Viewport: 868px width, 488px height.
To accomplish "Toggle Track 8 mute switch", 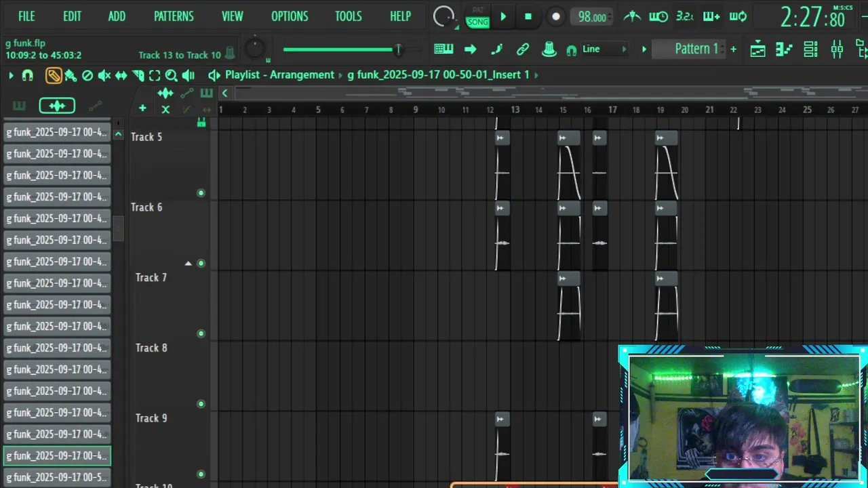I will (201, 404).
